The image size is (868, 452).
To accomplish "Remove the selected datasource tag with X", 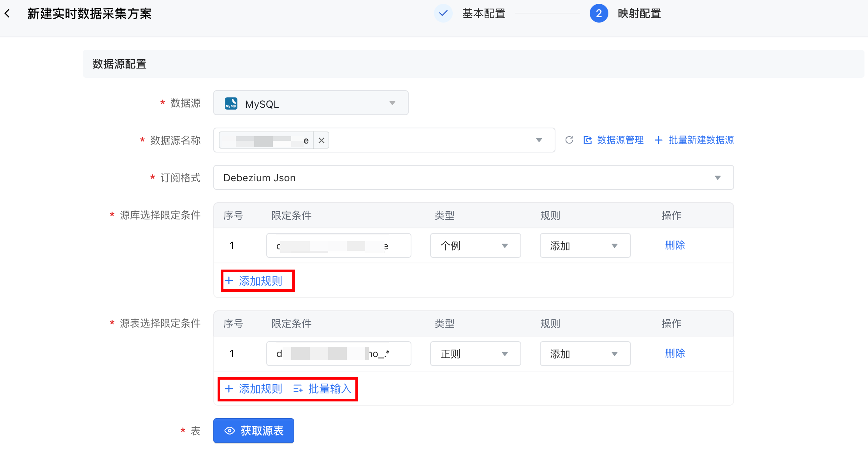I will tap(322, 140).
